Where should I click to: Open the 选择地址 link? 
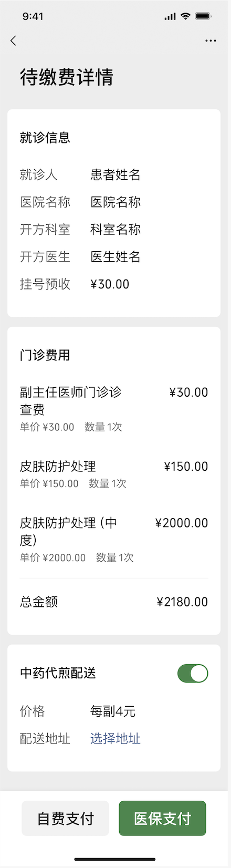[115, 738]
